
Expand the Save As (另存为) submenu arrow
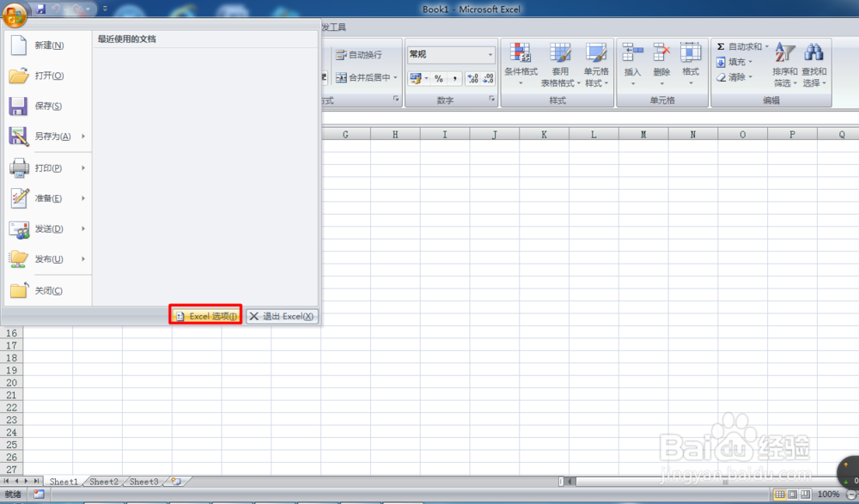point(83,136)
